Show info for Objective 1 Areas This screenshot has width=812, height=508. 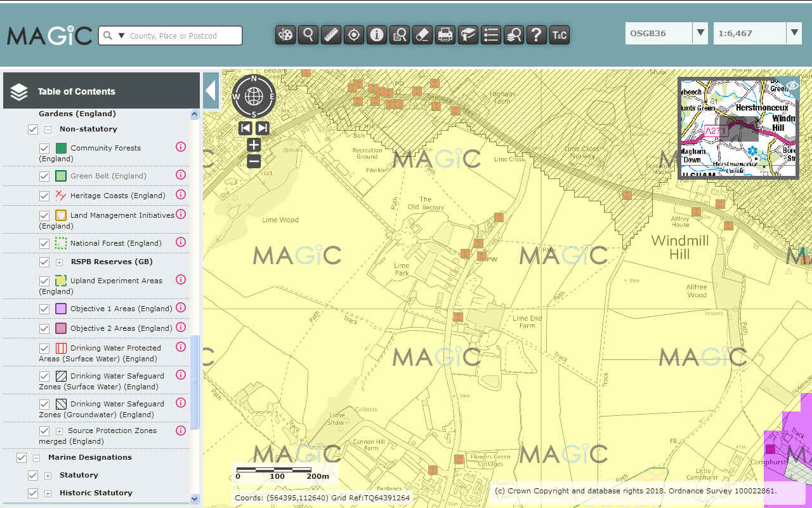coord(180,307)
